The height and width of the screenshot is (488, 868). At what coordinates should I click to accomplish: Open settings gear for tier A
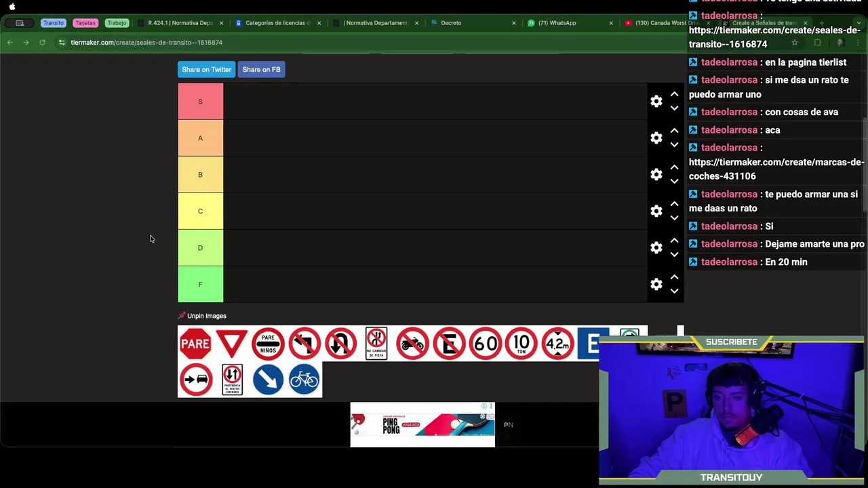656,138
